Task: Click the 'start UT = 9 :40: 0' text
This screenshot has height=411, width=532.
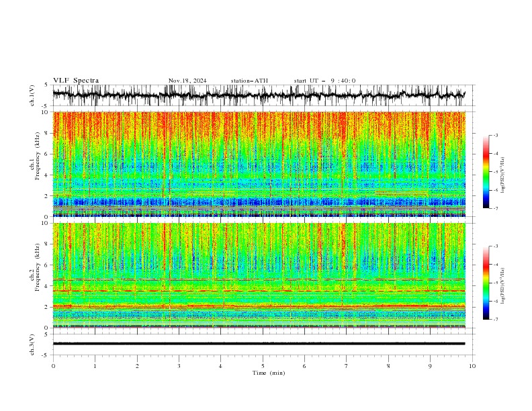Action: pyautogui.click(x=324, y=81)
